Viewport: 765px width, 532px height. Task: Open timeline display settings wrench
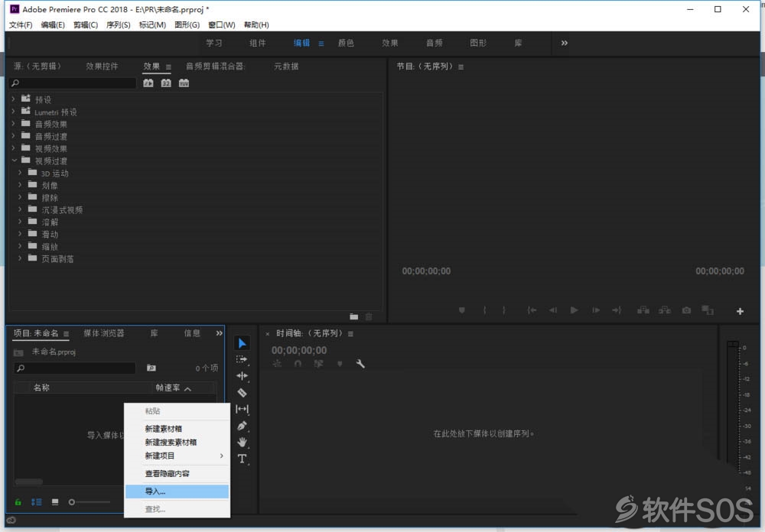pos(360,364)
